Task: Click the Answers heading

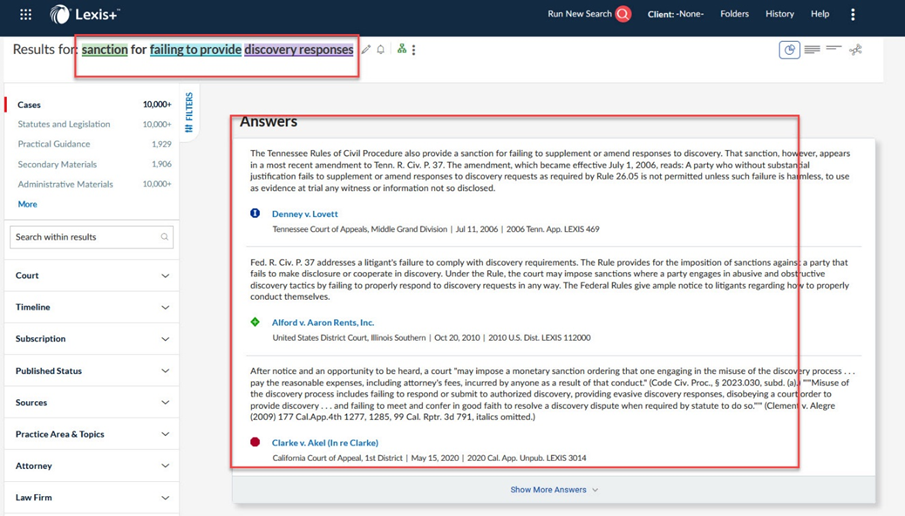Action: click(x=268, y=122)
